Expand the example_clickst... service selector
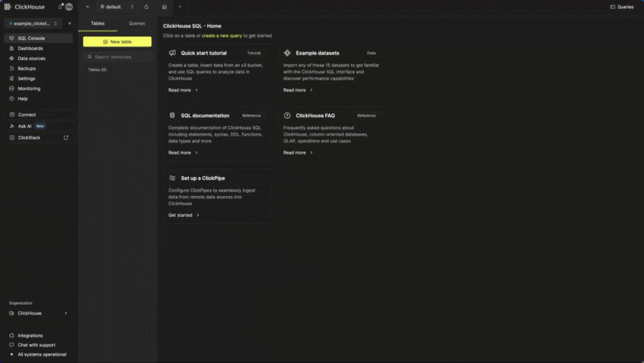 pos(33,23)
